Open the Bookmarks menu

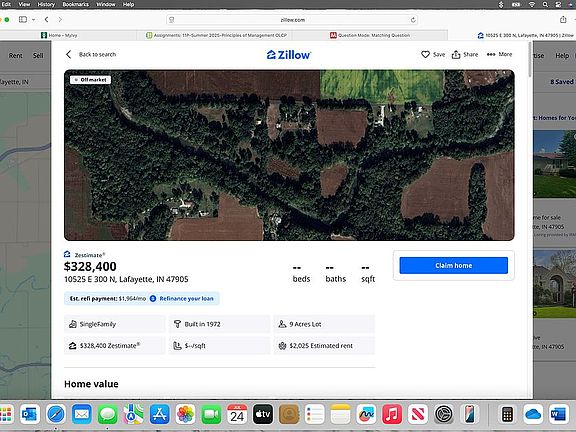point(75,4)
